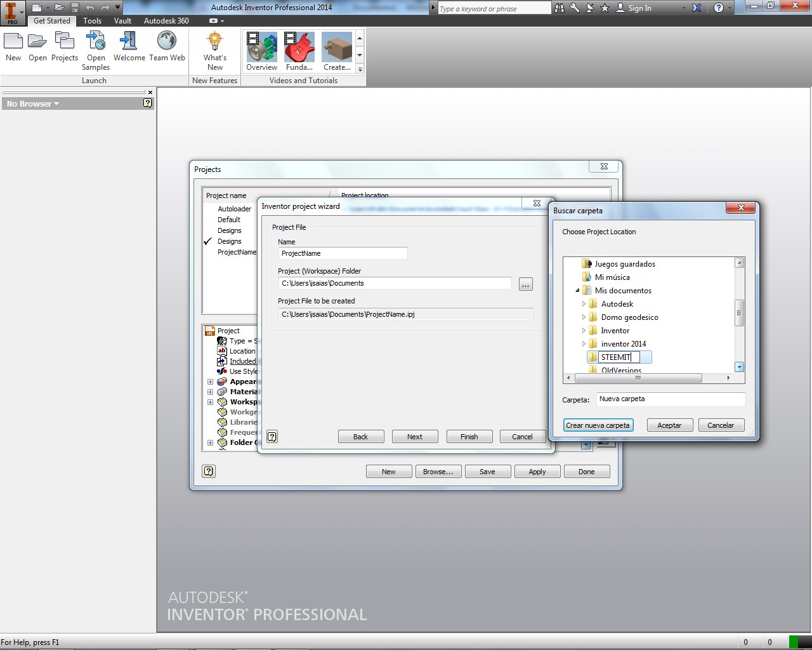Click the tutorials gallery up arrow
This screenshot has width=812, height=650.
(x=360, y=38)
